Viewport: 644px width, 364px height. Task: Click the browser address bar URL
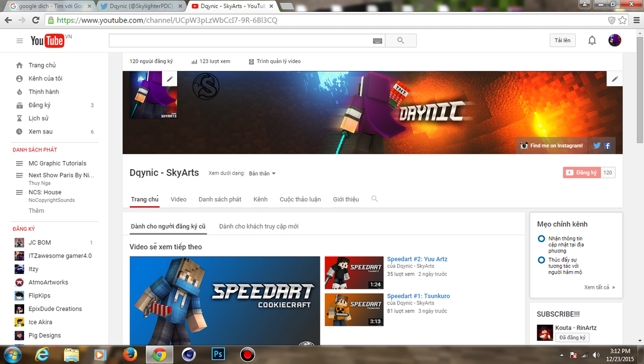[167, 20]
